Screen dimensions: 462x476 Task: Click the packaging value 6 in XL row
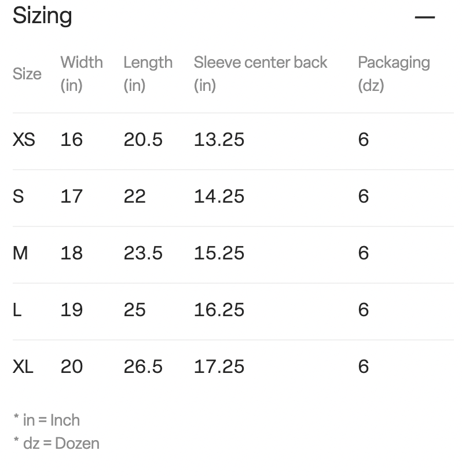pos(364,367)
